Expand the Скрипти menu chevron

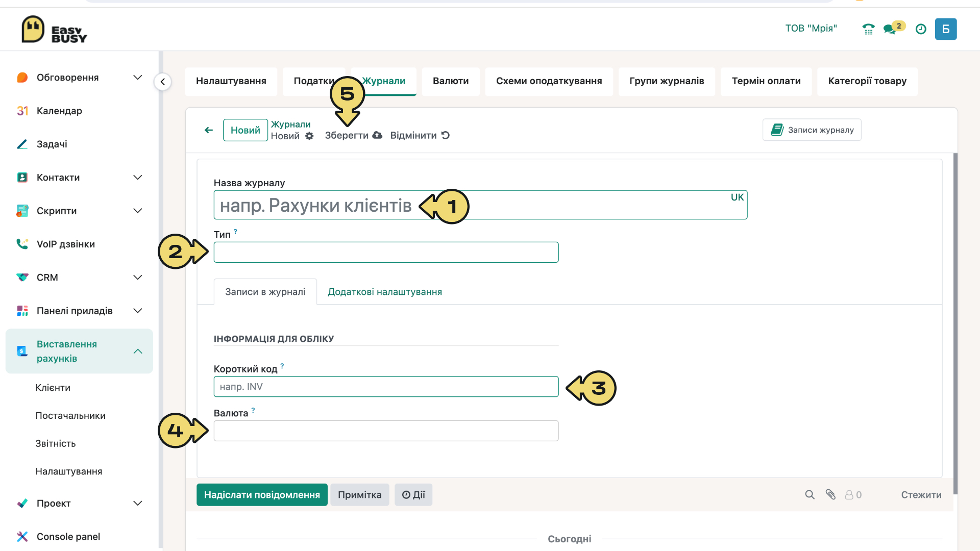137,211
